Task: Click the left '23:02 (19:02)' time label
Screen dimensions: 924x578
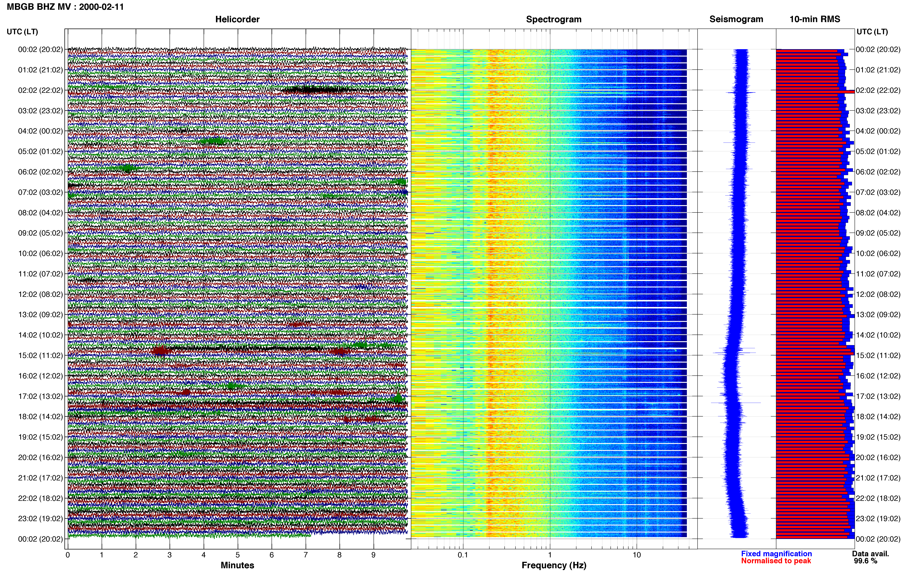Action: [40, 519]
